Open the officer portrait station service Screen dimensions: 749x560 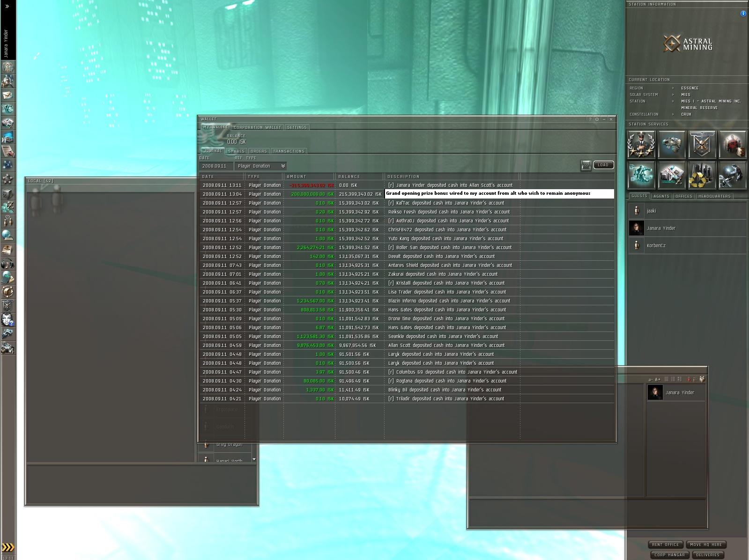tap(641, 144)
